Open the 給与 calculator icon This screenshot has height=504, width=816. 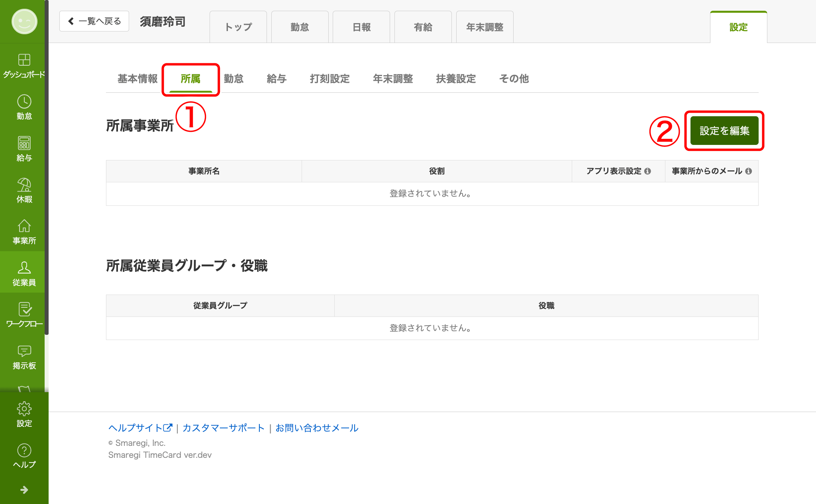pos(24,144)
